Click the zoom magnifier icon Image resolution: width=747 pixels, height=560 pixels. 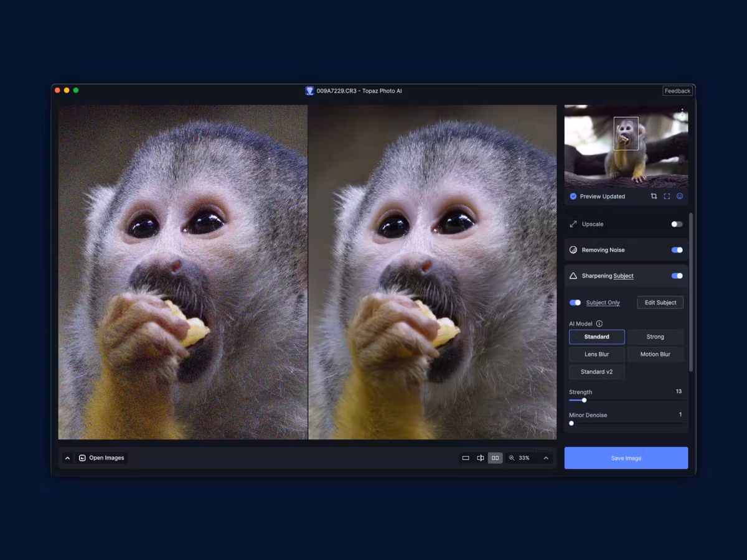pos(512,458)
